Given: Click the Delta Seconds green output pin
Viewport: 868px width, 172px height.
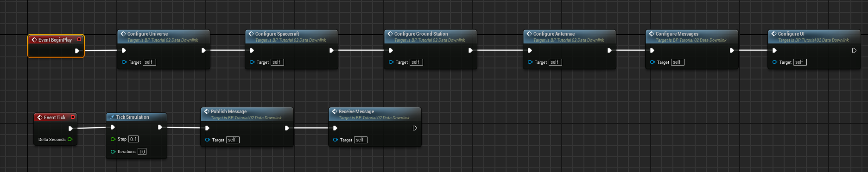Looking at the screenshot, I should [70, 139].
